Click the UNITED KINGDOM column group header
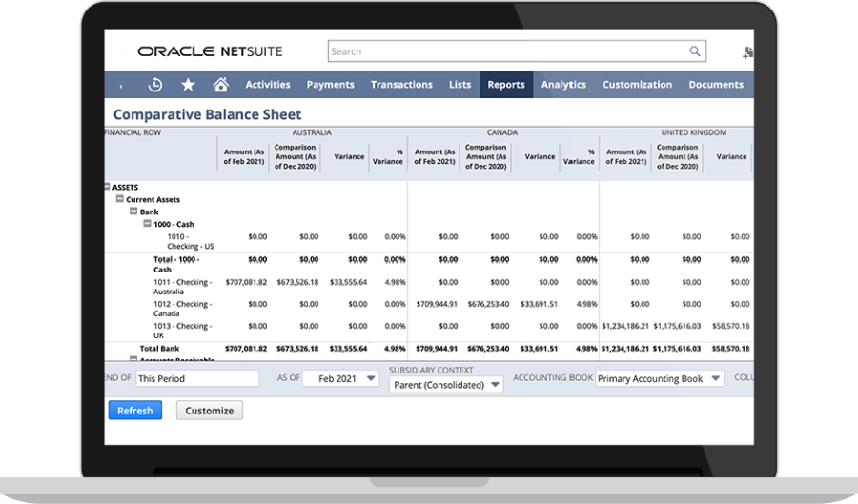 coord(693,132)
